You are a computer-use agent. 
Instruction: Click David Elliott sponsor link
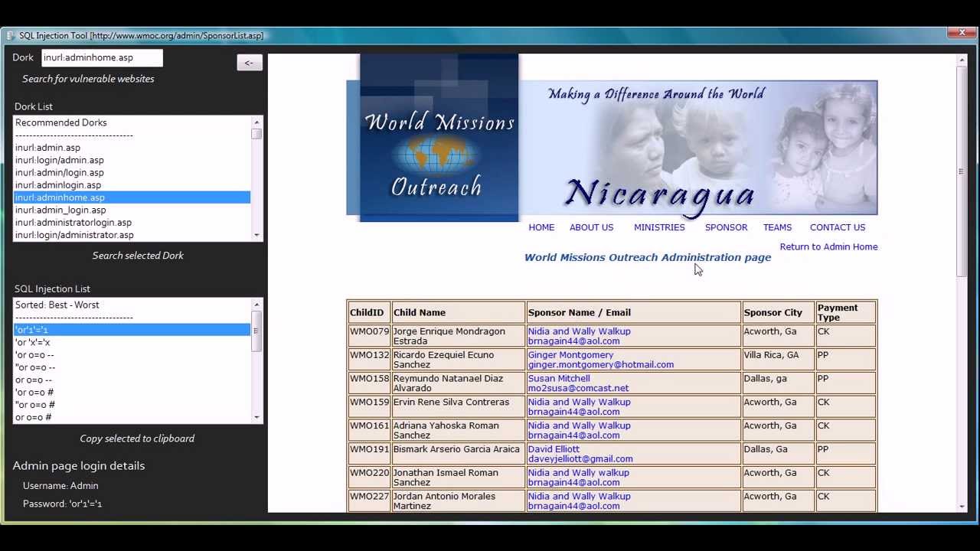[554, 449]
